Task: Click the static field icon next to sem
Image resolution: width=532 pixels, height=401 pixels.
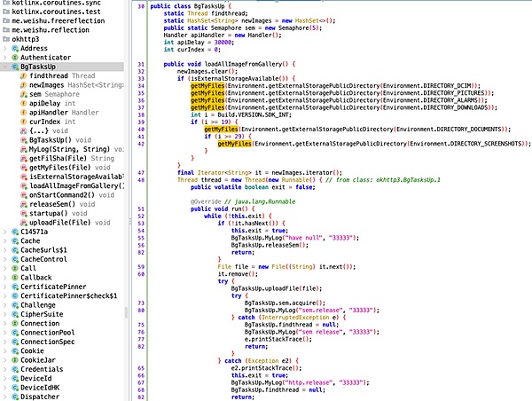Action: 23,96
